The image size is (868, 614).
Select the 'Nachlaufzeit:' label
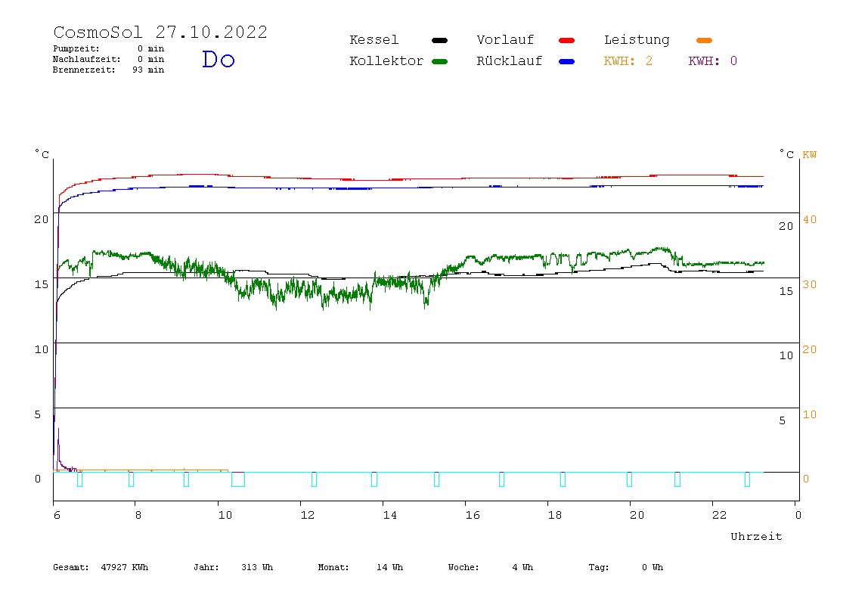click(86, 59)
